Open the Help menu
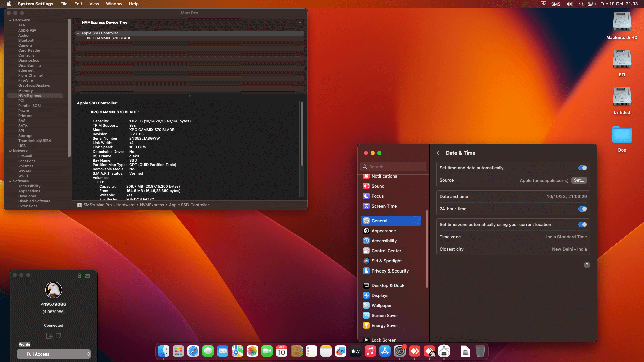The image size is (644, 362). point(133,4)
